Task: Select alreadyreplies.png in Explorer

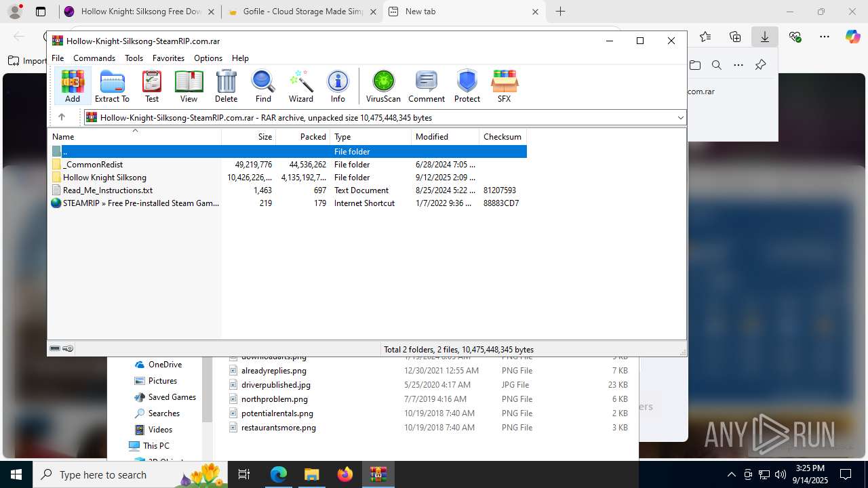Action: coord(274,371)
